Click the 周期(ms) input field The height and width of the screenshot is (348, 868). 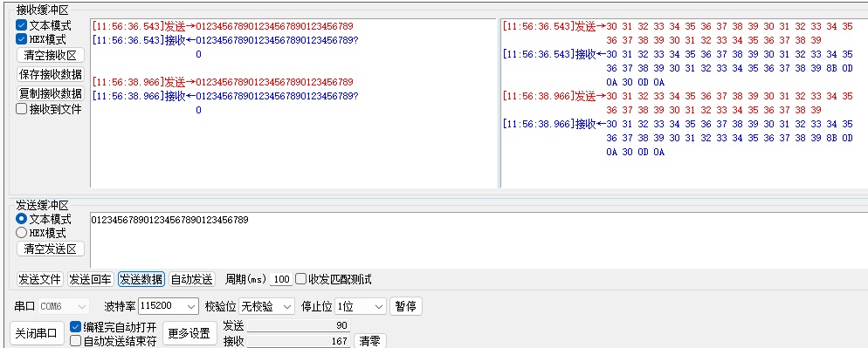pos(281,279)
